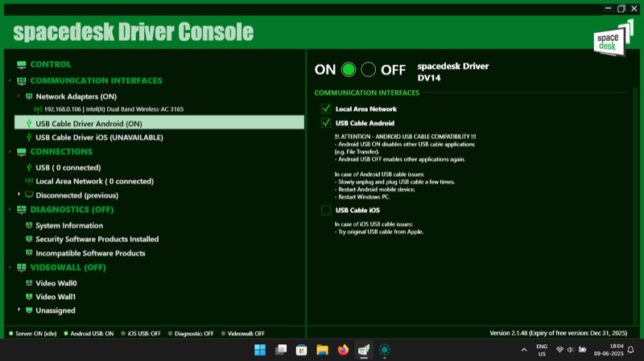Enable USB Cable iOS checkbox
Viewport: 644px width, 361px height.
pos(326,210)
